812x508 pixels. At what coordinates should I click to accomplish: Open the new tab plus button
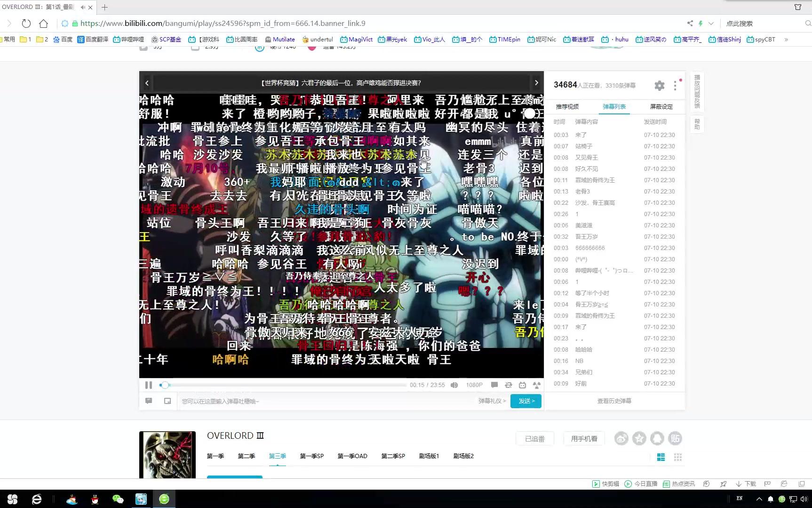tap(104, 7)
